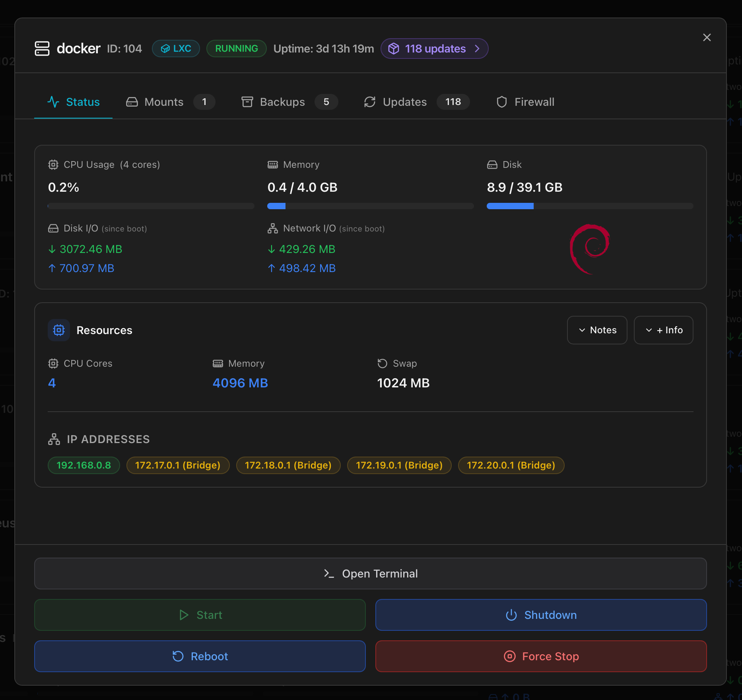Expand the Notes dropdown
This screenshot has width=742, height=700.
[597, 330]
